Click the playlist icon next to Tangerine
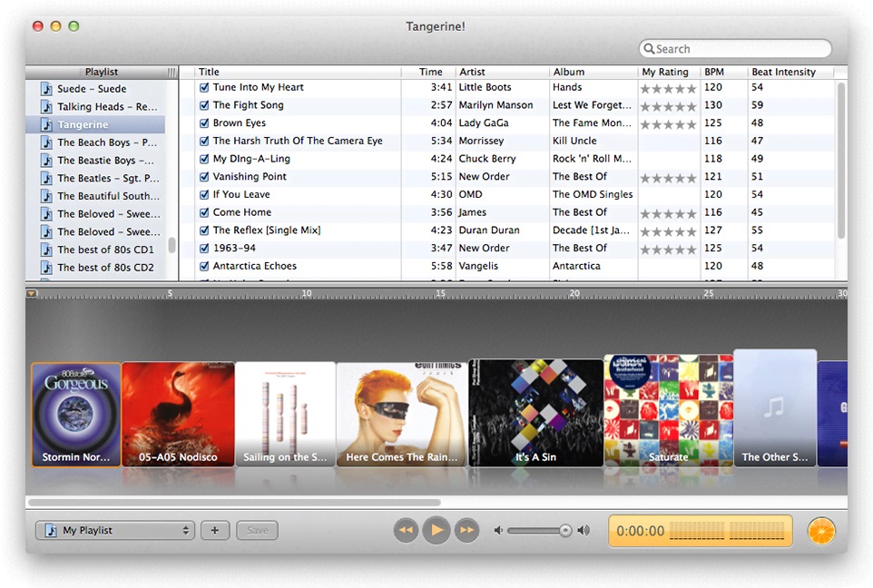This screenshot has height=588, width=873. point(47,124)
